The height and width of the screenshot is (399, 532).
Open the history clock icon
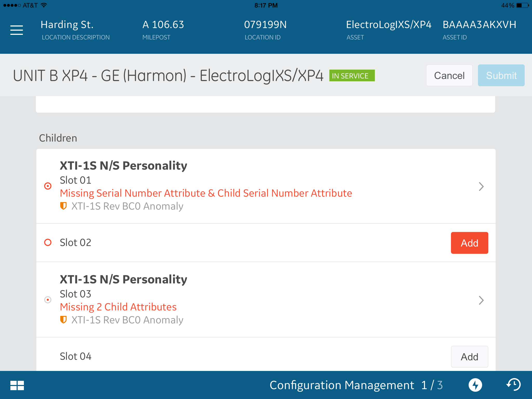point(514,385)
